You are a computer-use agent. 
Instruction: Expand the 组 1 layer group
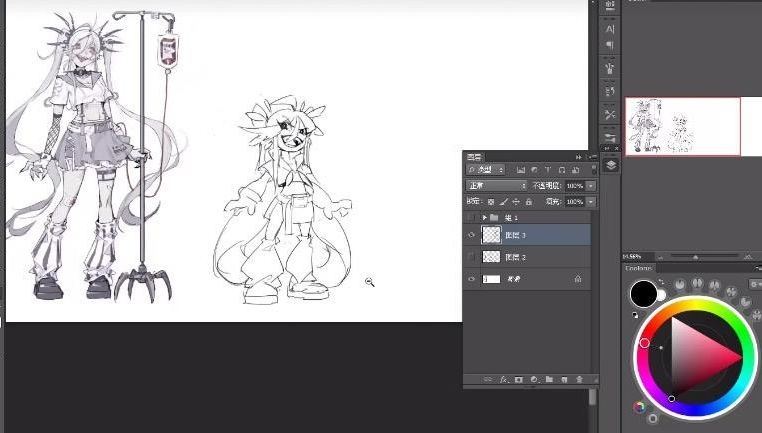[x=485, y=217]
